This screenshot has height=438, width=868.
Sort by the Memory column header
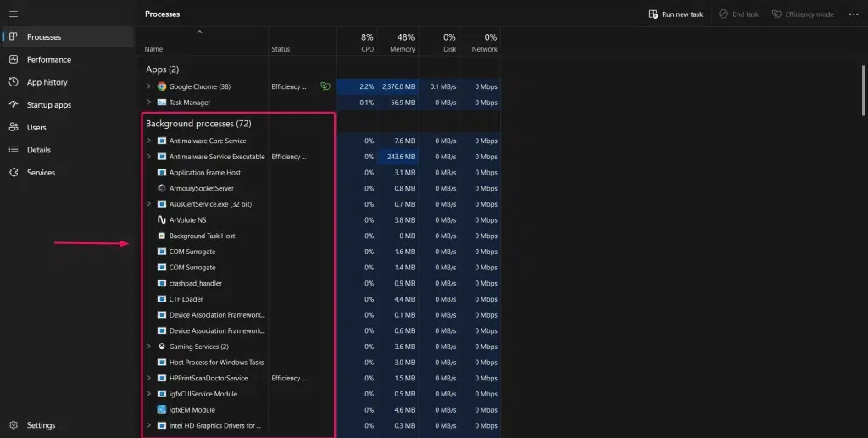tap(398, 42)
